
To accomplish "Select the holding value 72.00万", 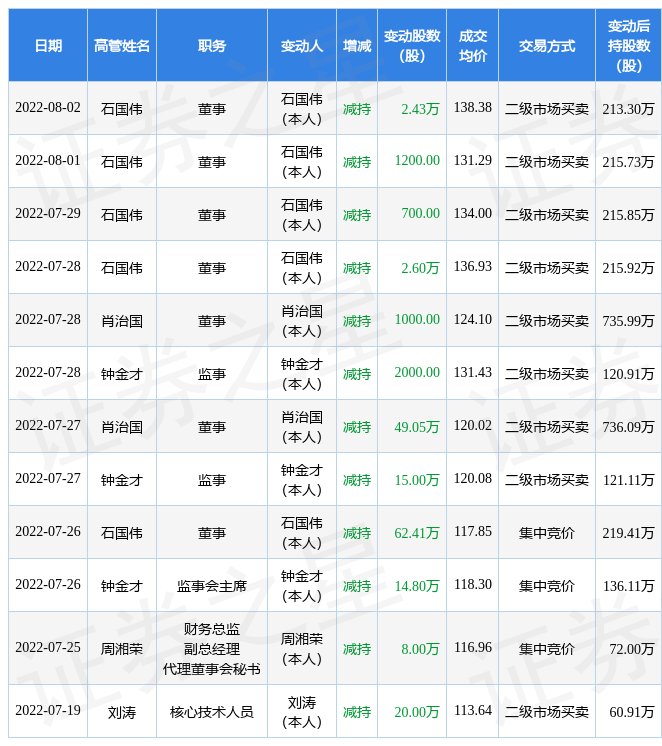I will (x=632, y=649).
